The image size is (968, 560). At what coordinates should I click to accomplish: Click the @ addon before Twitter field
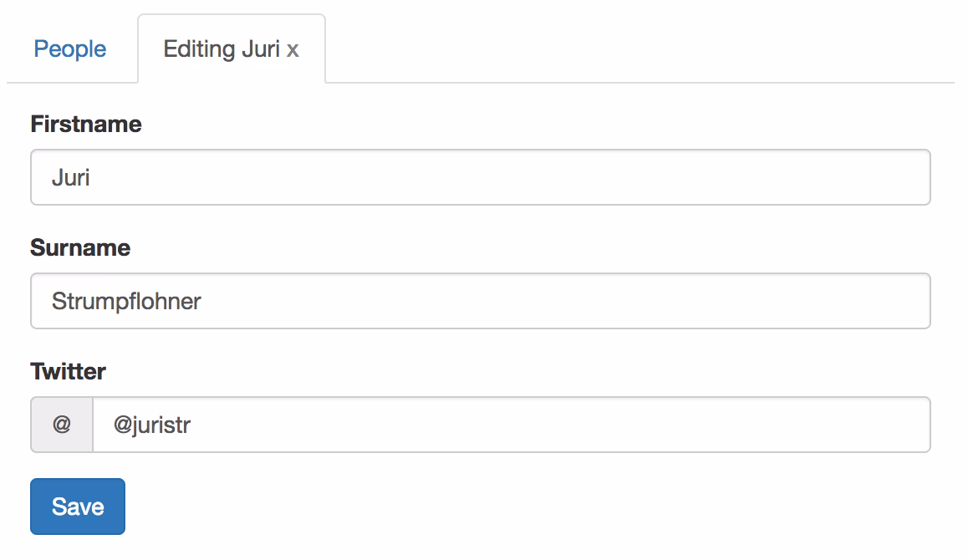(x=62, y=425)
